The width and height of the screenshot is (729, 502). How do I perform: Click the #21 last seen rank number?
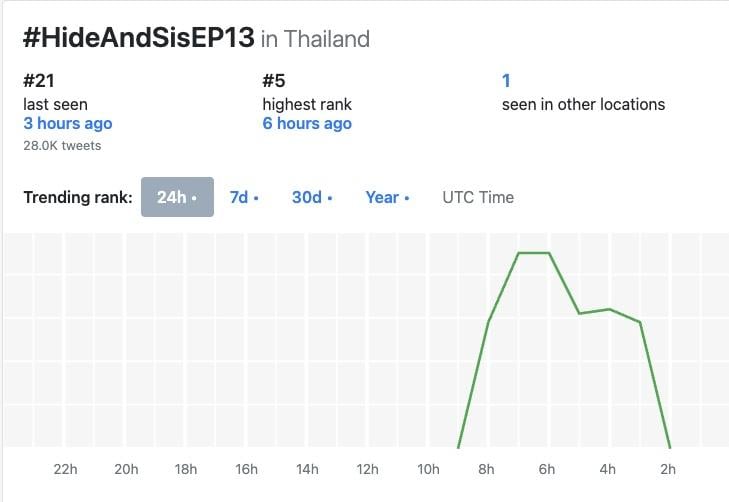(x=39, y=81)
